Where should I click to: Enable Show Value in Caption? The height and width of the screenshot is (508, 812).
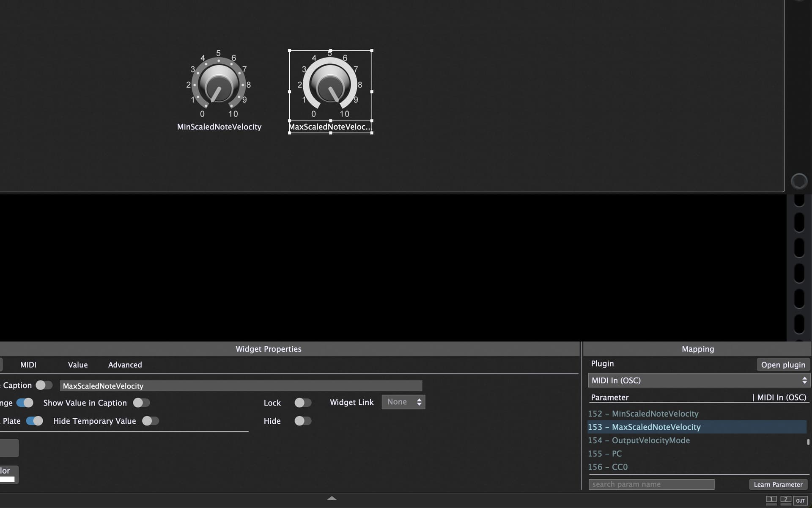(141, 403)
